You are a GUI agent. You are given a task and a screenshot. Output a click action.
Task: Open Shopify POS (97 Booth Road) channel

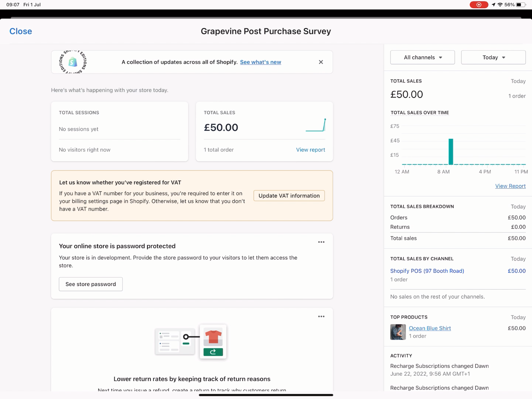point(427,271)
